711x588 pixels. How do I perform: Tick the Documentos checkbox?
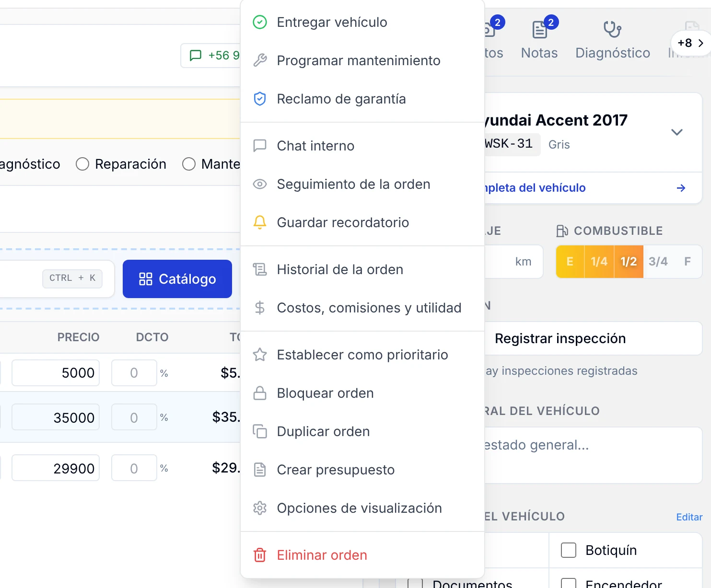coord(415,583)
